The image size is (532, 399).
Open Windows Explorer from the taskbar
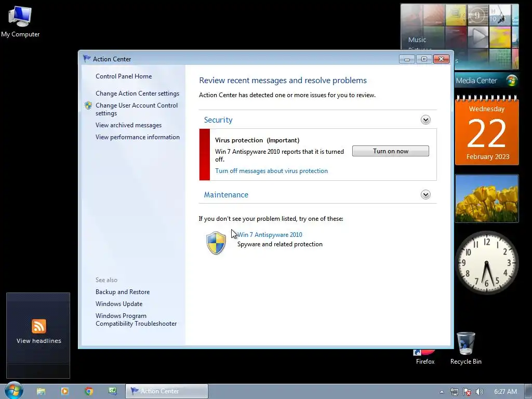[x=41, y=391]
